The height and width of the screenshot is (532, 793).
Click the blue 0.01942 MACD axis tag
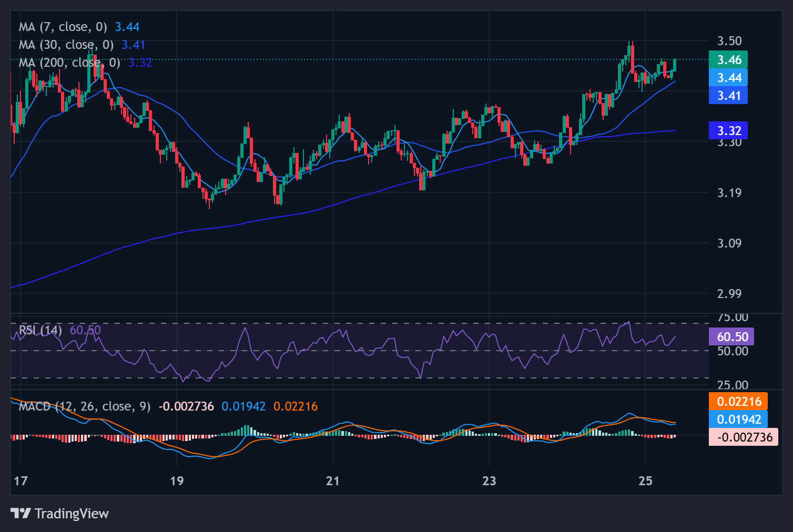point(738,420)
